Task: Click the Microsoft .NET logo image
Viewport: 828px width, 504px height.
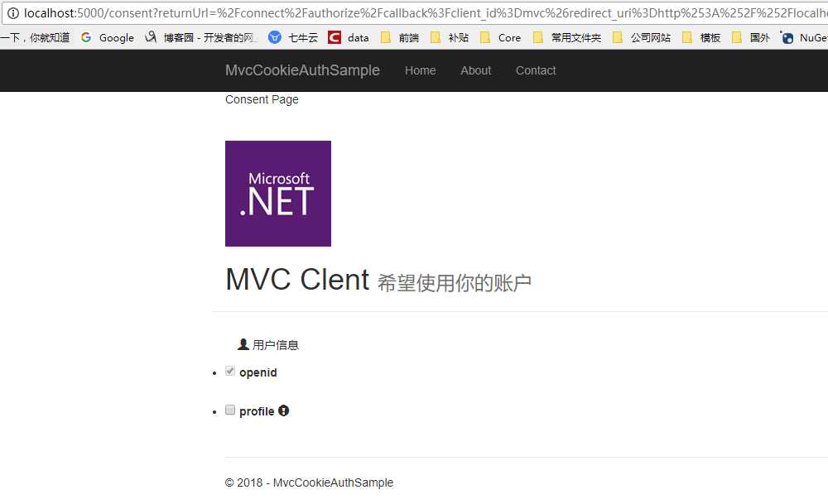Action: tap(278, 194)
